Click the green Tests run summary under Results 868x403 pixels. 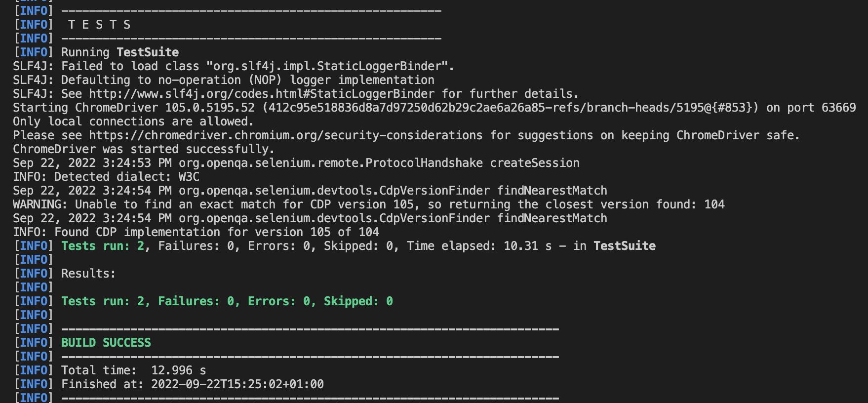click(x=227, y=301)
